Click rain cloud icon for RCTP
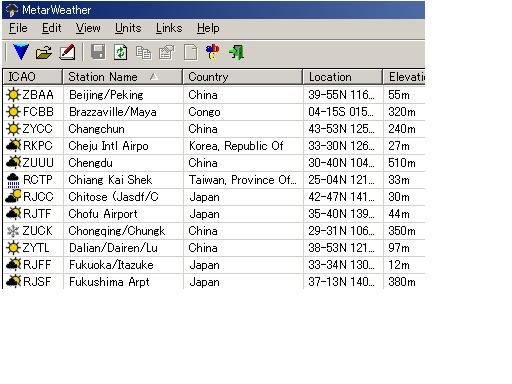512x384 pixels. (x=13, y=180)
